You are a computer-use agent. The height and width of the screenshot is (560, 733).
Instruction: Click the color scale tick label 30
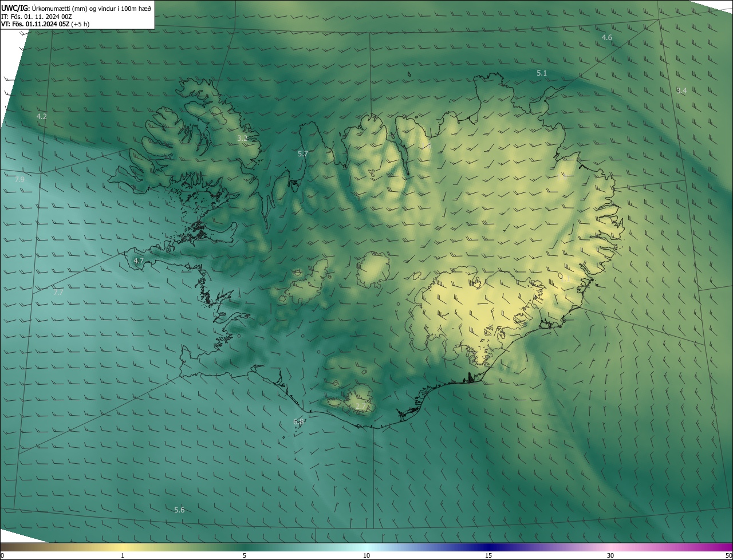coord(610,555)
